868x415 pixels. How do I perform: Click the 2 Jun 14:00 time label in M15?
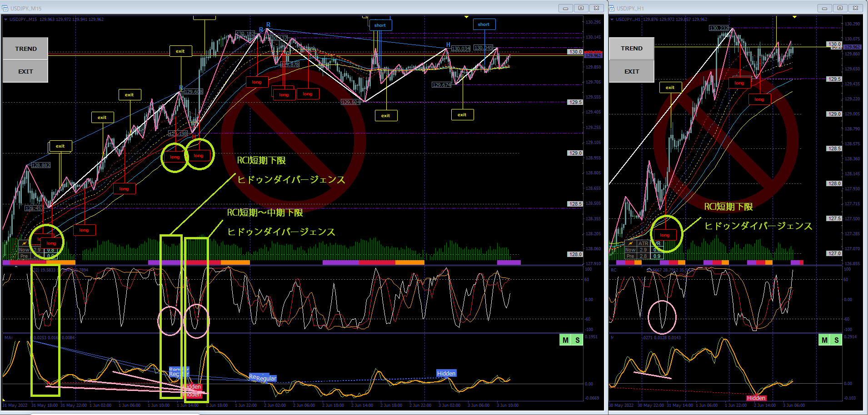point(362,405)
